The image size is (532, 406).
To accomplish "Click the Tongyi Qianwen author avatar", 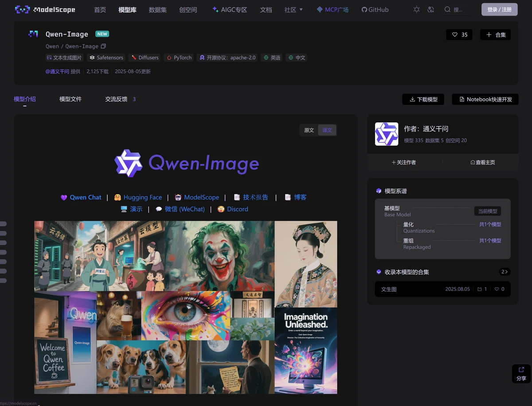I will tap(387, 134).
